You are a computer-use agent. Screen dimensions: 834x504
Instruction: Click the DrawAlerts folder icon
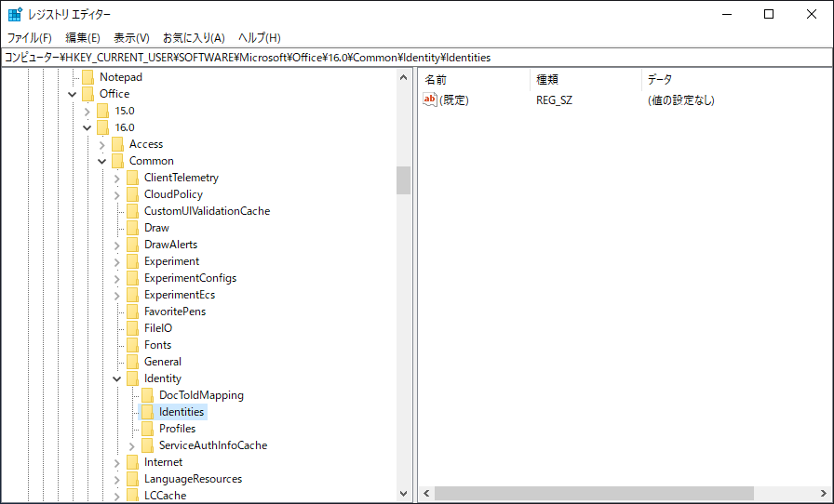pos(133,245)
